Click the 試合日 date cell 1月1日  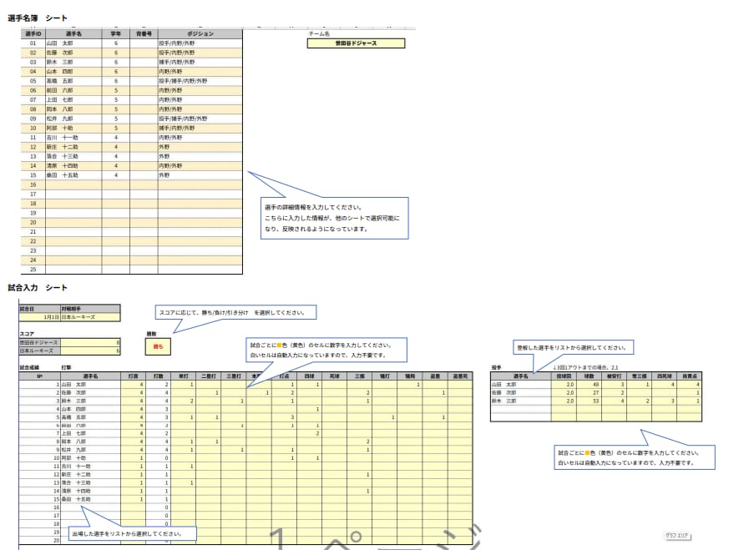[40, 317]
